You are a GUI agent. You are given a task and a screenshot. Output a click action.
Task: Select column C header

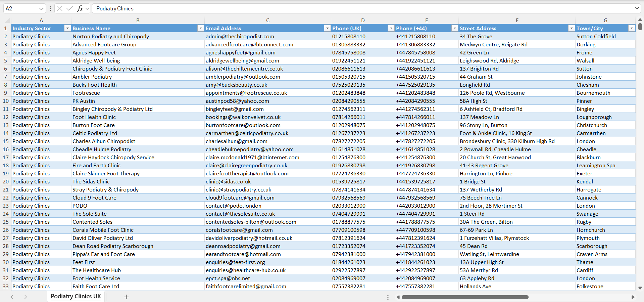(268, 20)
